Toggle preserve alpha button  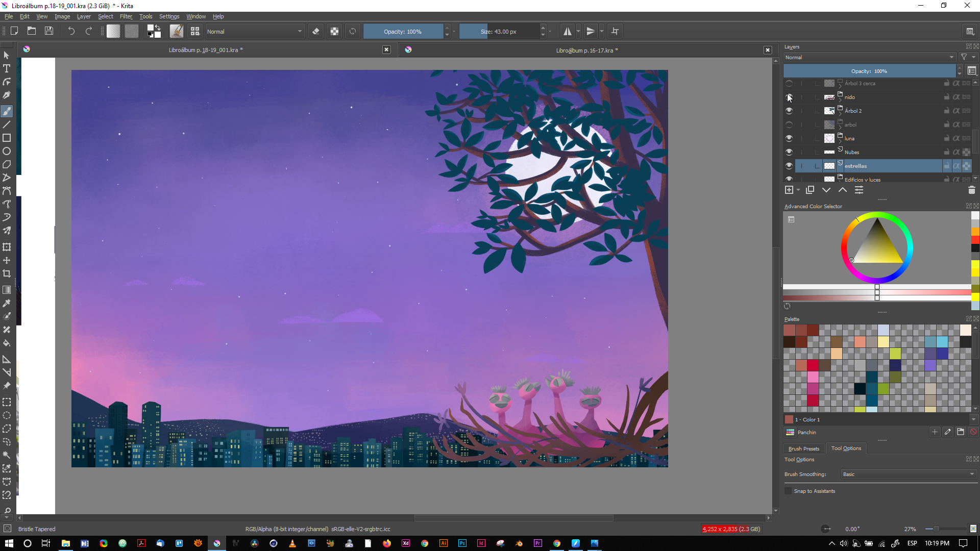[334, 31]
